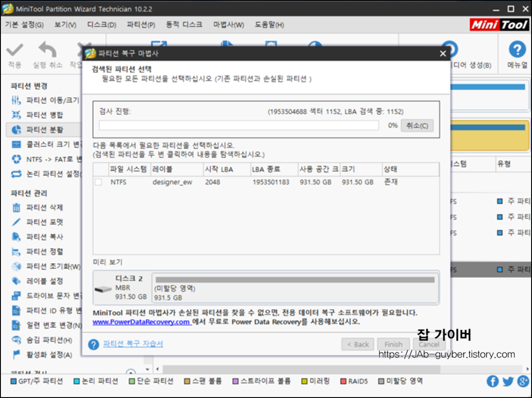Open the www.PowerDataRecovery.com link
This screenshot has width=532, height=398.
coord(141,322)
